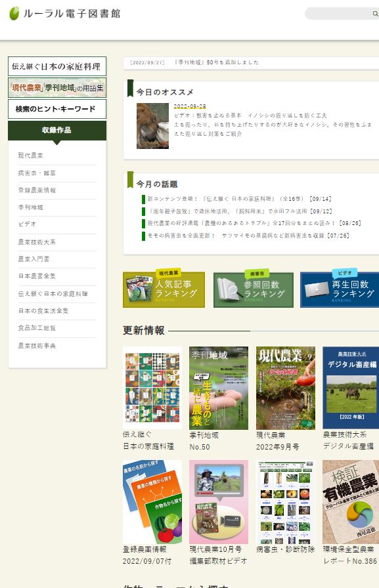Open news link about 季刊地域 50号

217,62
